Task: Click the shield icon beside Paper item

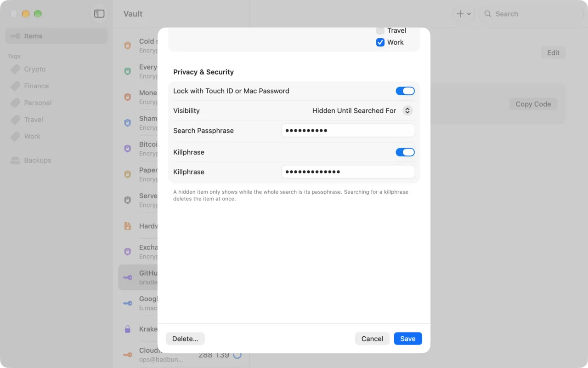Action: (128, 174)
